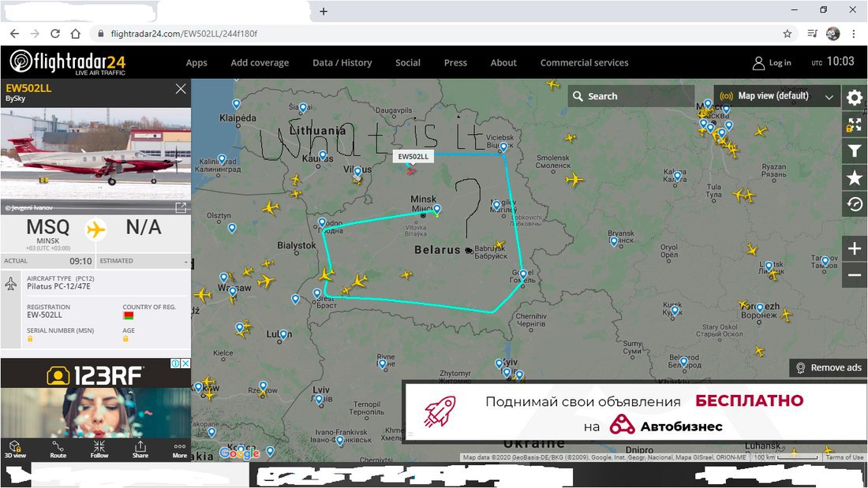868x488 pixels.
Task: Open the About menu
Action: [503, 63]
